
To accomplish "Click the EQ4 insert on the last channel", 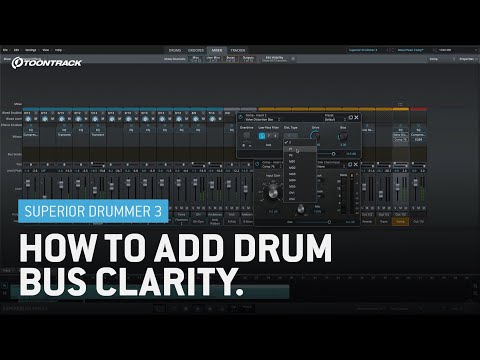I will point(419,139).
